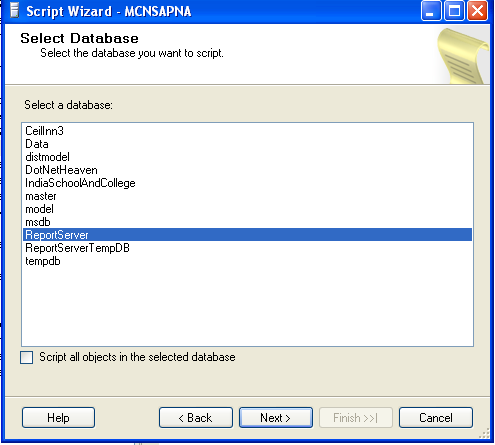The width and height of the screenshot is (495, 445).
Task: Select the tempdb database
Action: [x=247, y=261]
